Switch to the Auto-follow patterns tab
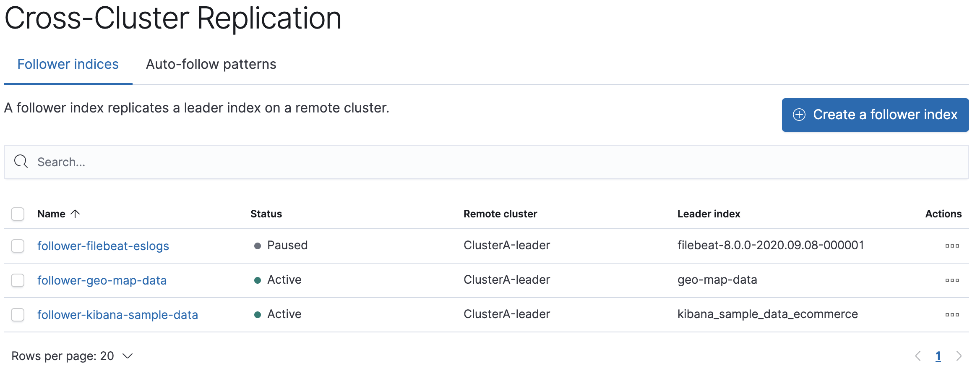The width and height of the screenshot is (980, 371). 211,64
